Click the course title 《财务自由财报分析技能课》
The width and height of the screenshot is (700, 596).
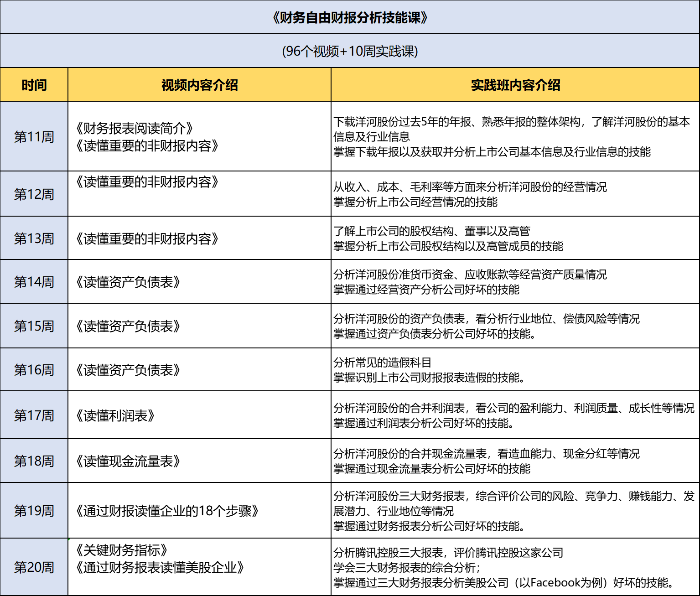pos(350,18)
